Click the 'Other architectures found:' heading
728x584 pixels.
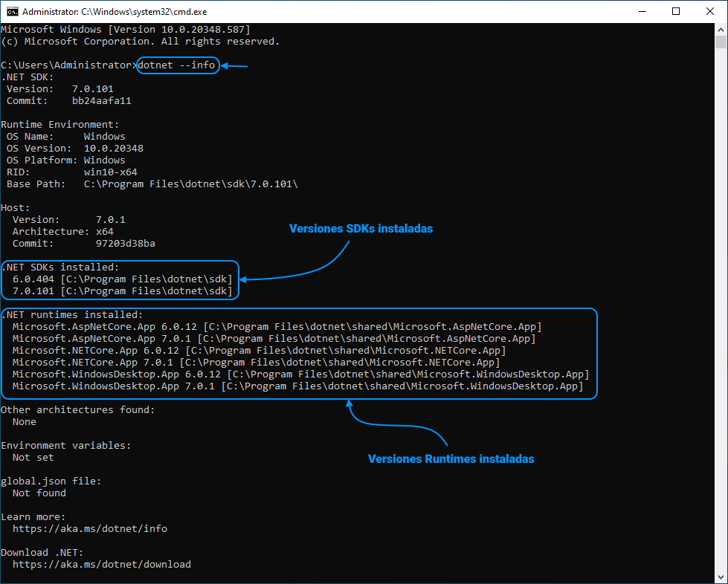(x=78, y=409)
